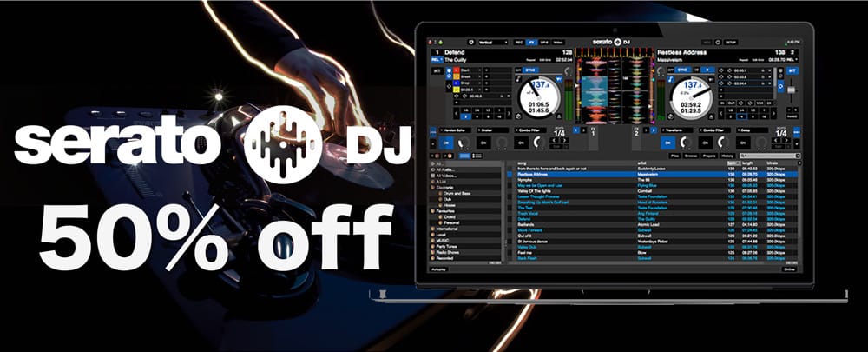The image size is (868, 352).
Task: Turn on Delay effect ON button
Action: tap(743, 143)
